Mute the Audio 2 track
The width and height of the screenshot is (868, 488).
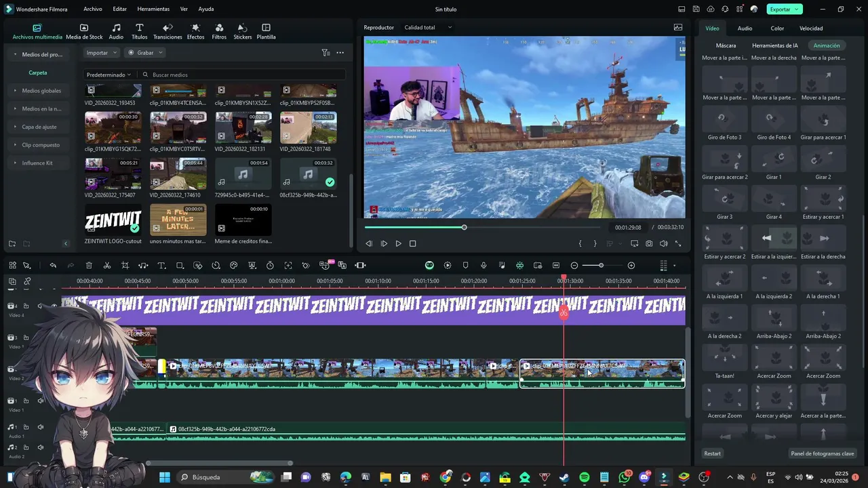(x=41, y=447)
